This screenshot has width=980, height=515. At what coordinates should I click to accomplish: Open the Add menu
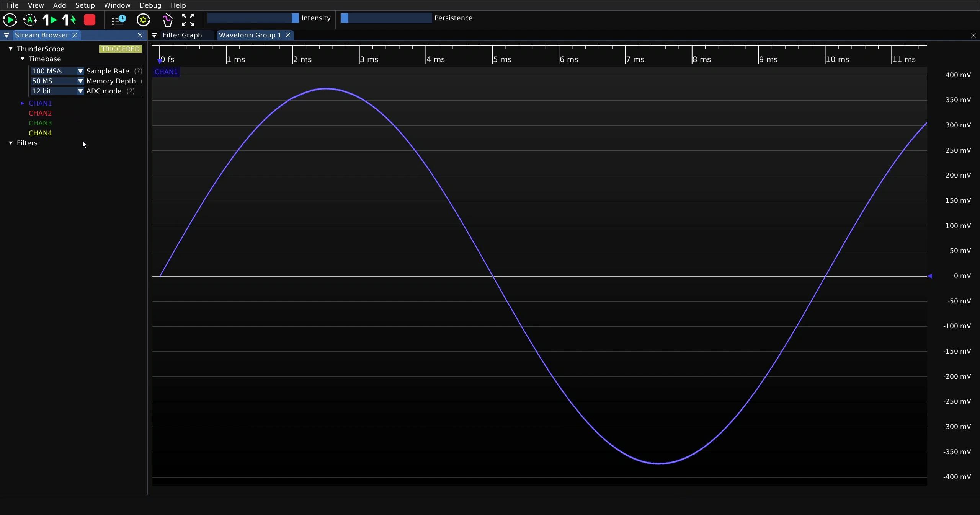point(59,5)
